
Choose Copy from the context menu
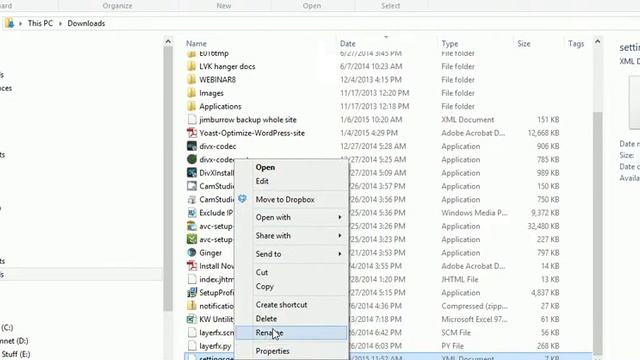click(x=264, y=287)
